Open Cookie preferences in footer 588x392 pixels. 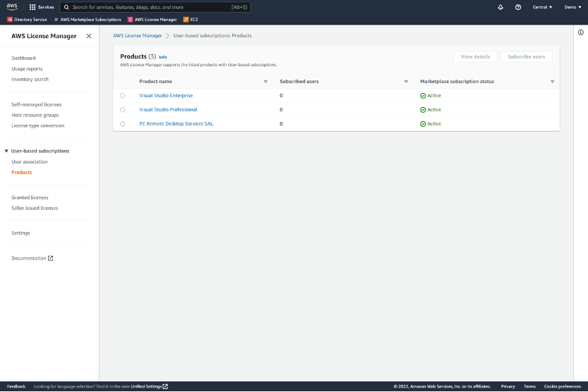click(x=562, y=386)
